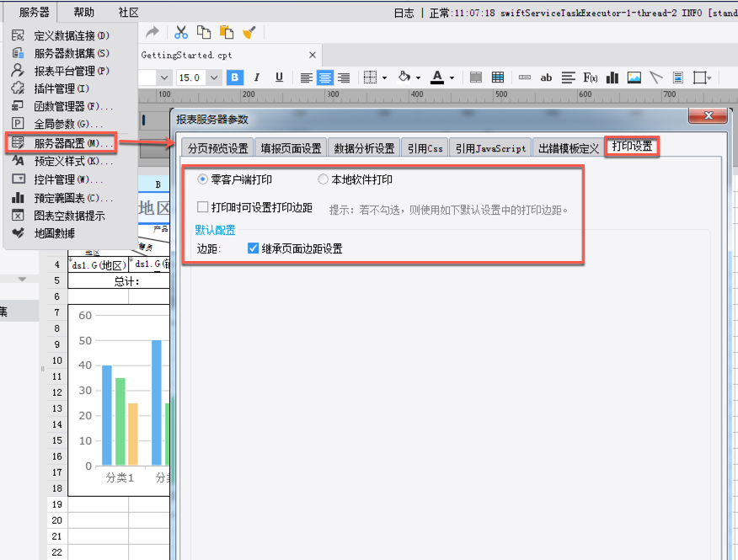
Task: Switch to 出错模板定义 tab
Action: (x=569, y=148)
